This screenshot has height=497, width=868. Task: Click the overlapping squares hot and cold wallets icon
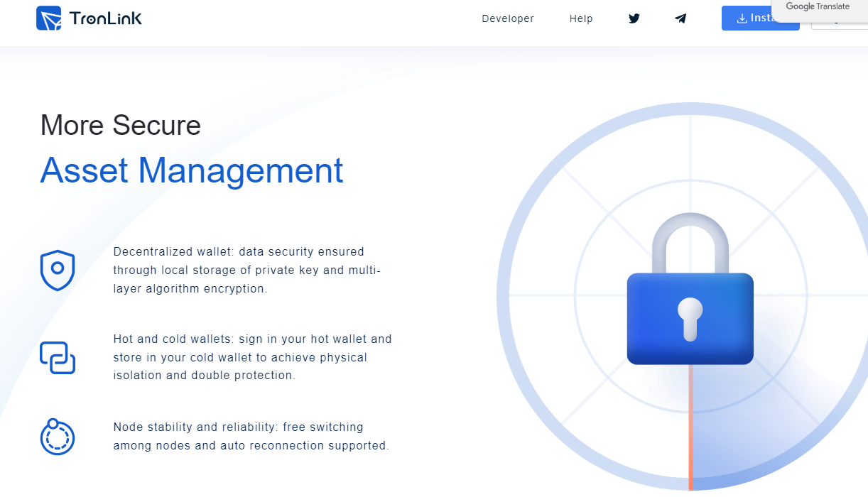pyautogui.click(x=58, y=357)
